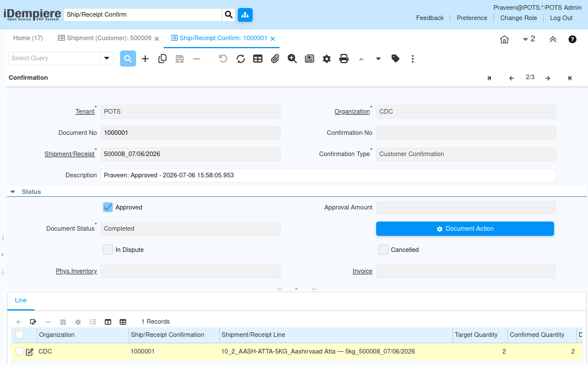This screenshot has width=588, height=365.
Task: Open the more options vertical dots
Action: pyautogui.click(x=412, y=59)
